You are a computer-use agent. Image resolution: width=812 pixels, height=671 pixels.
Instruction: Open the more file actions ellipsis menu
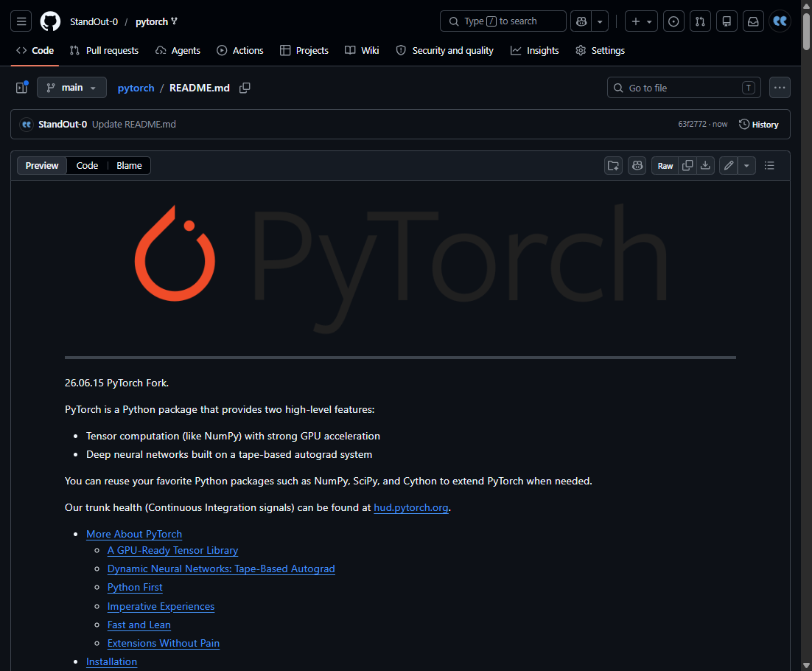tap(780, 88)
